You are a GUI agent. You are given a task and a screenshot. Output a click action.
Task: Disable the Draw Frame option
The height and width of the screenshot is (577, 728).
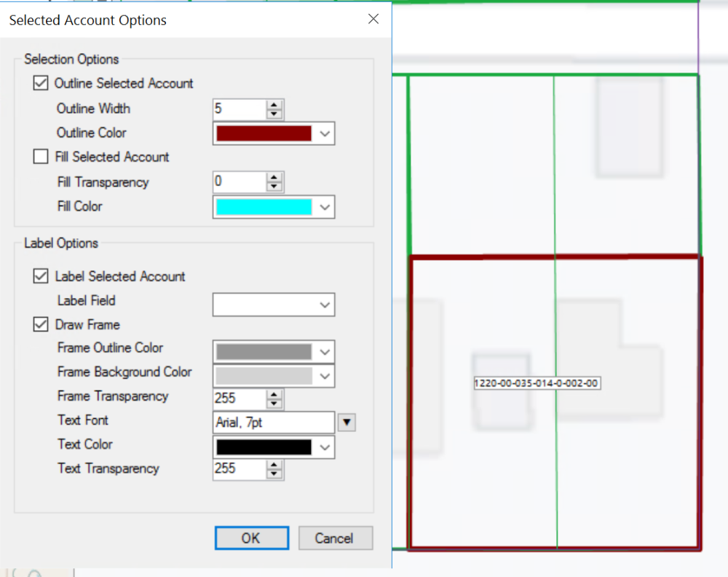[40, 324]
